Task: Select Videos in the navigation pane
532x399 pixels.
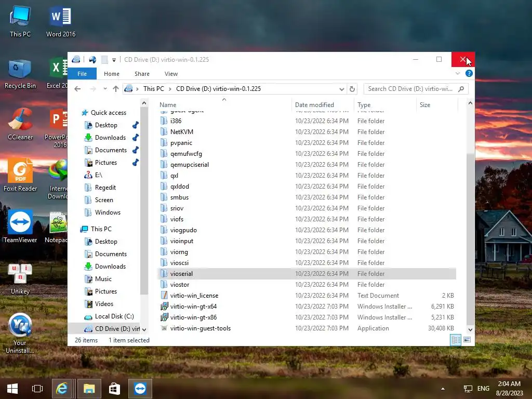Action: click(104, 303)
